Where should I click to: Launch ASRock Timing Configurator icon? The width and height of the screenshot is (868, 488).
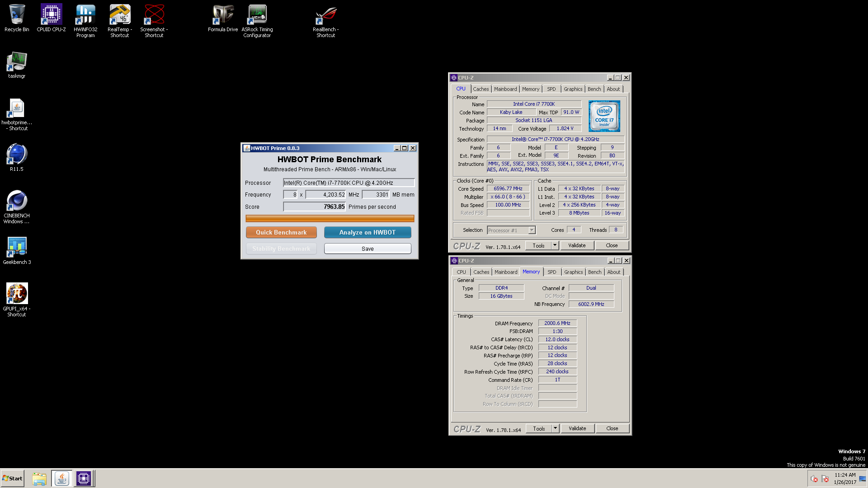257,21
